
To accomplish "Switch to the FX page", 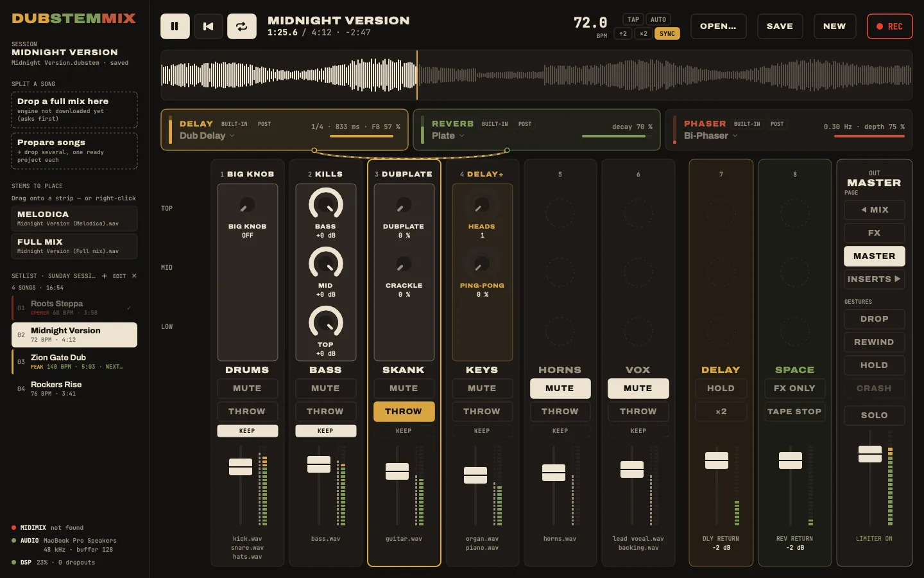I will tap(874, 233).
